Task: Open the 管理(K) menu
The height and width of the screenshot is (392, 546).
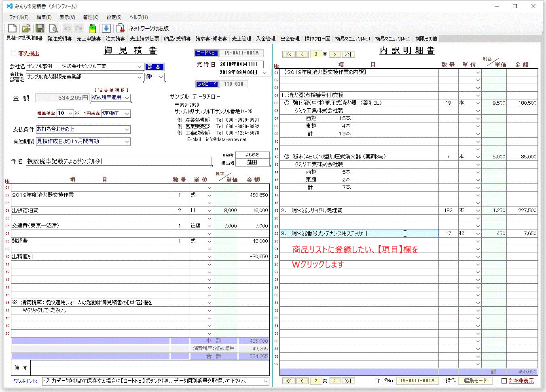Action: point(91,17)
